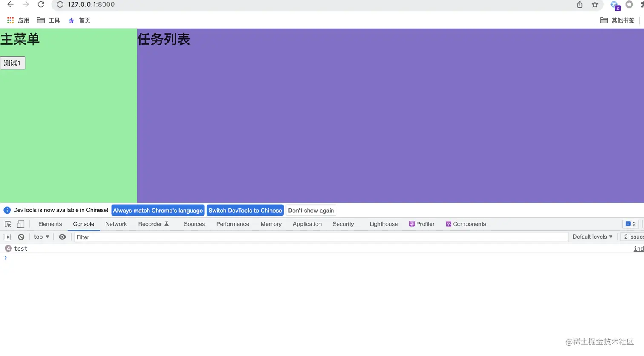The width and height of the screenshot is (644, 356).
Task: Select the 任务列表 heading text
Action: (x=164, y=39)
